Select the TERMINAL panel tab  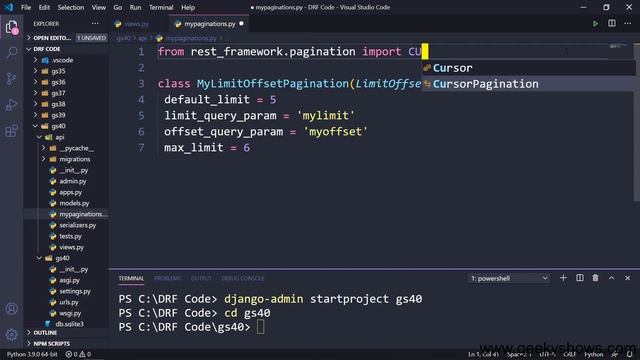tap(131, 278)
